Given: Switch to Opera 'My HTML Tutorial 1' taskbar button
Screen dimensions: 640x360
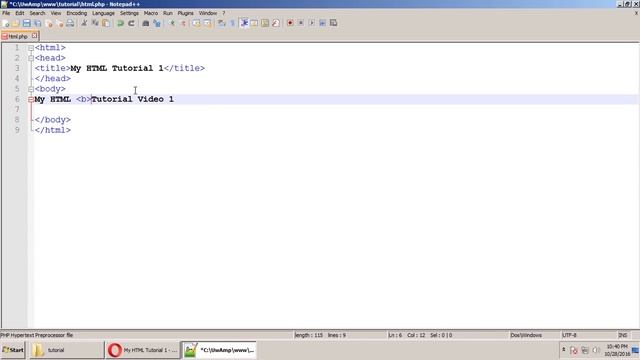Looking at the screenshot, I should point(143,350).
